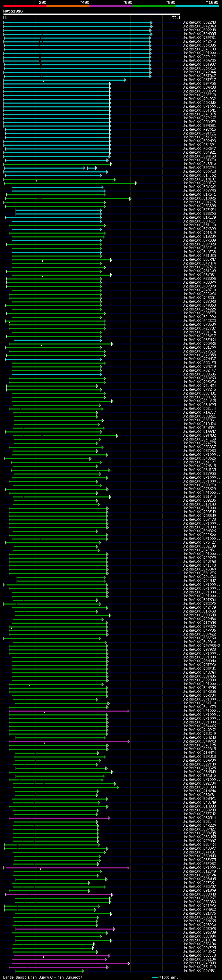This screenshot has height=980, width=222.
Task: Select the UniRef100_B8AXD8 hit label
Action: click(199, 88)
